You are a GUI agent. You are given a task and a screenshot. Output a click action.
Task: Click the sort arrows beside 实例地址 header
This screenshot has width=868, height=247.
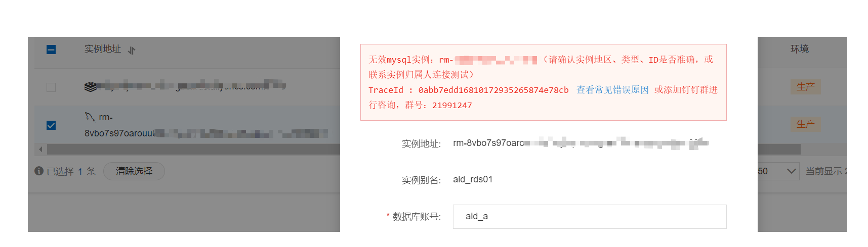coord(132,51)
